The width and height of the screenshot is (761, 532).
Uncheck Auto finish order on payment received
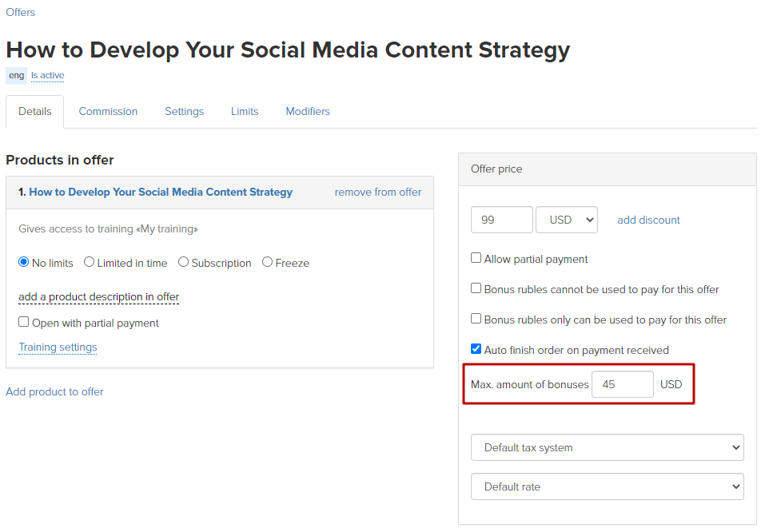(476, 349)
